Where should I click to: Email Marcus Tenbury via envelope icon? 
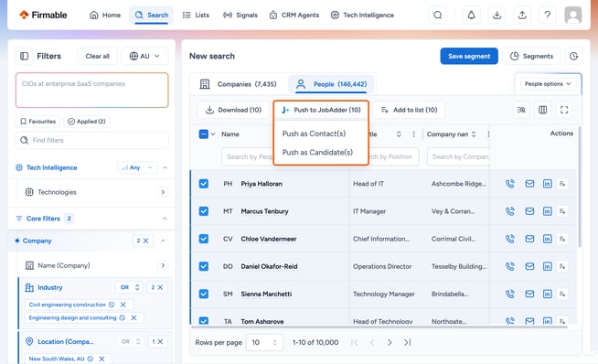[x=529, y=211]
